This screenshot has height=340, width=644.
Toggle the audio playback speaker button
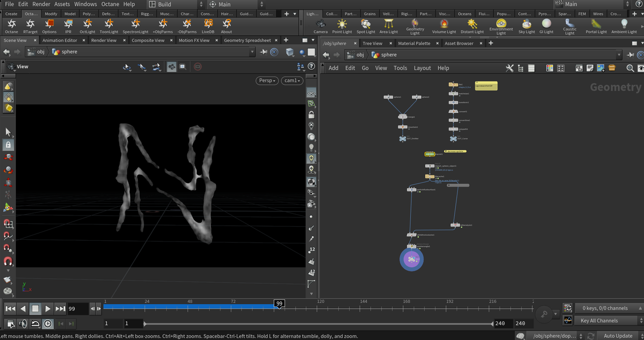pos(23,324)
